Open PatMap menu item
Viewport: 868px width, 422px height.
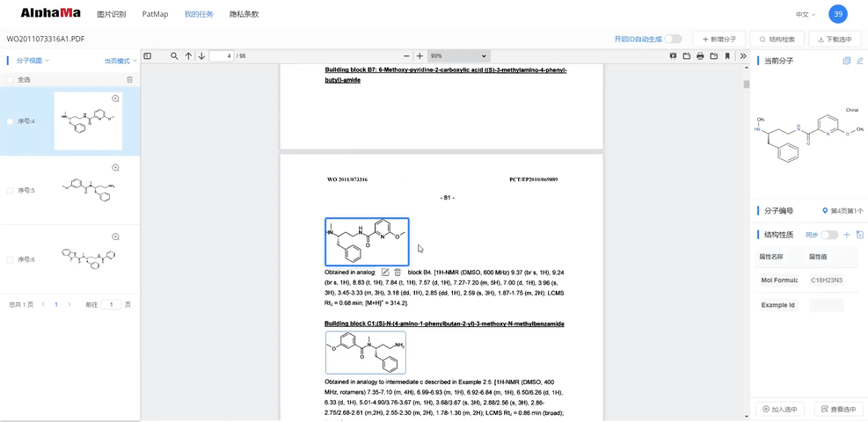155,14
